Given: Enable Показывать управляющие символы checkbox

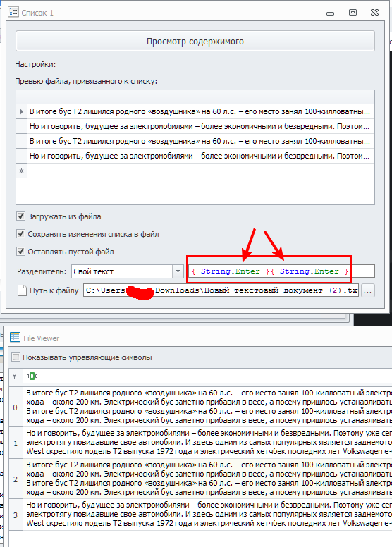Looking at the screenshot, I should coord(16,357).
